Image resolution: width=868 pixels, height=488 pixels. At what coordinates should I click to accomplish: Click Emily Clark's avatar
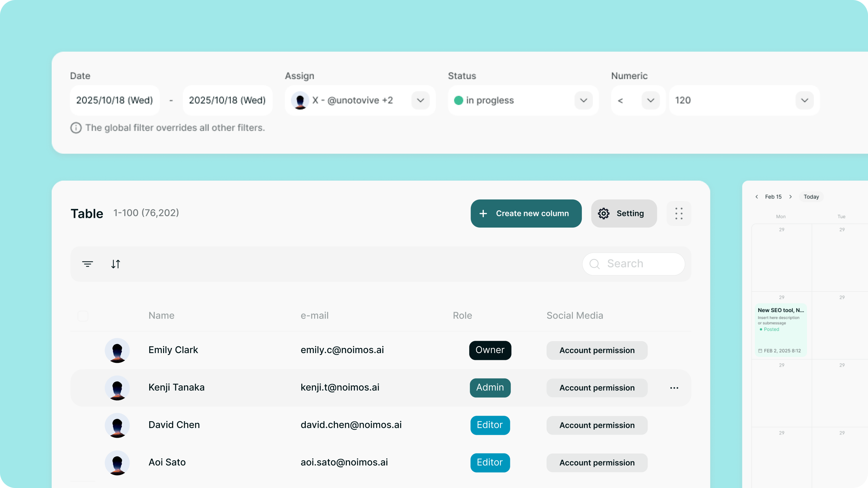pyautogui.click(x=117, y=350)
